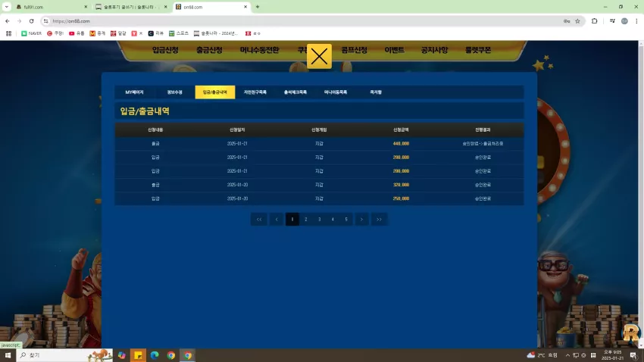Open 출금신청 in top navigation

pos(209,50)
